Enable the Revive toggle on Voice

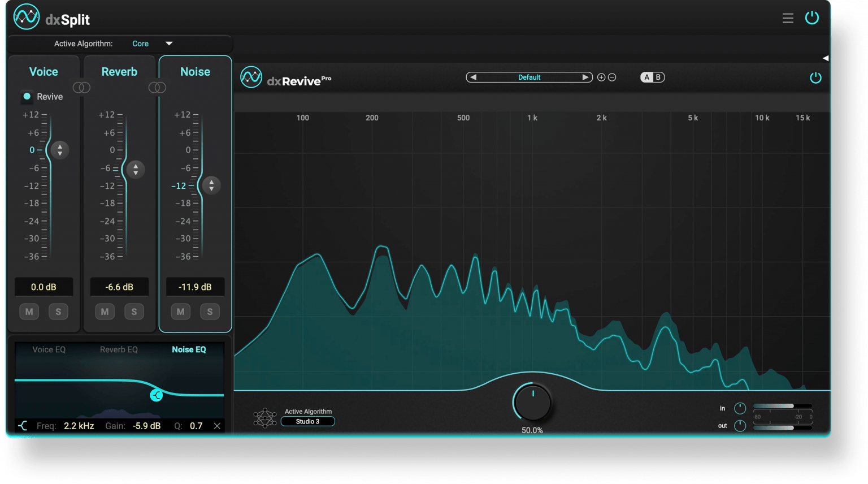[x=27, y=97]
